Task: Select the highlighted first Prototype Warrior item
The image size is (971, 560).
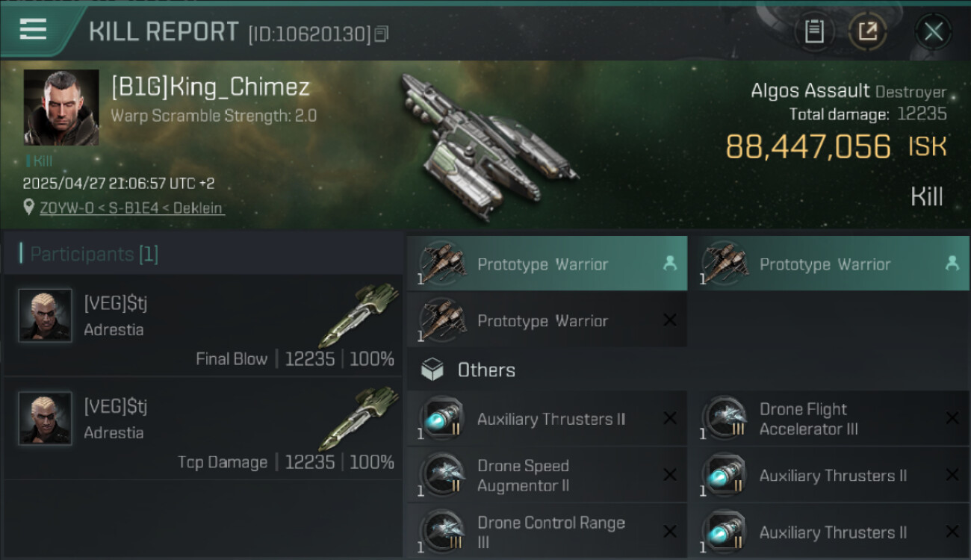Action: click(x=547, y=264)
